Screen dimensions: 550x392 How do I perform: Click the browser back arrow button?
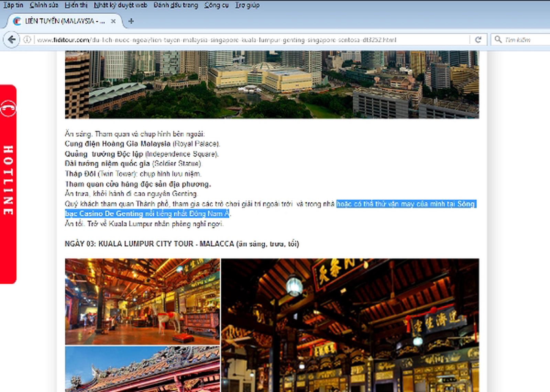click(x=11, y=40)
